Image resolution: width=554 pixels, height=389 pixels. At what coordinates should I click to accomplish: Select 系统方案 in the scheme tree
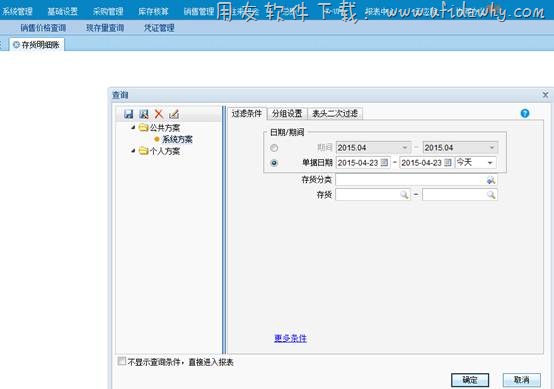click(177, 139)
